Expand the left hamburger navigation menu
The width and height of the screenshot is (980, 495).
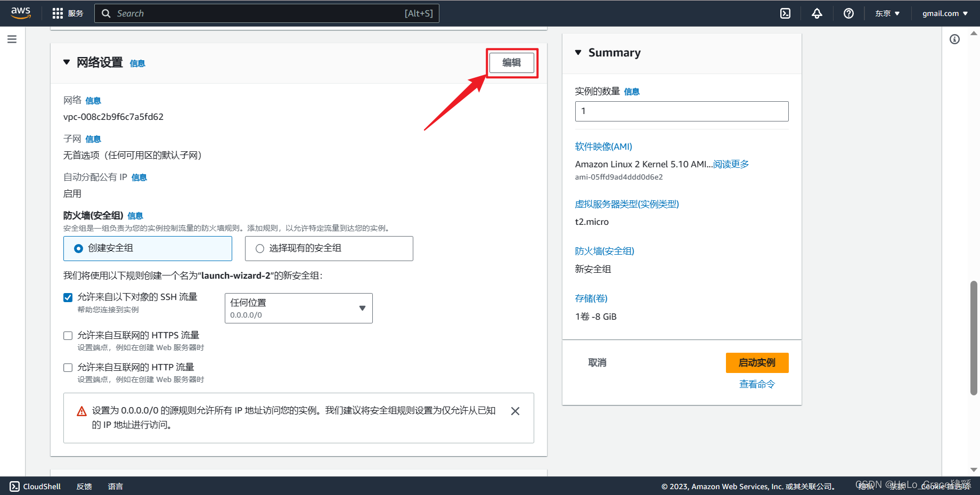click(12, 39)
